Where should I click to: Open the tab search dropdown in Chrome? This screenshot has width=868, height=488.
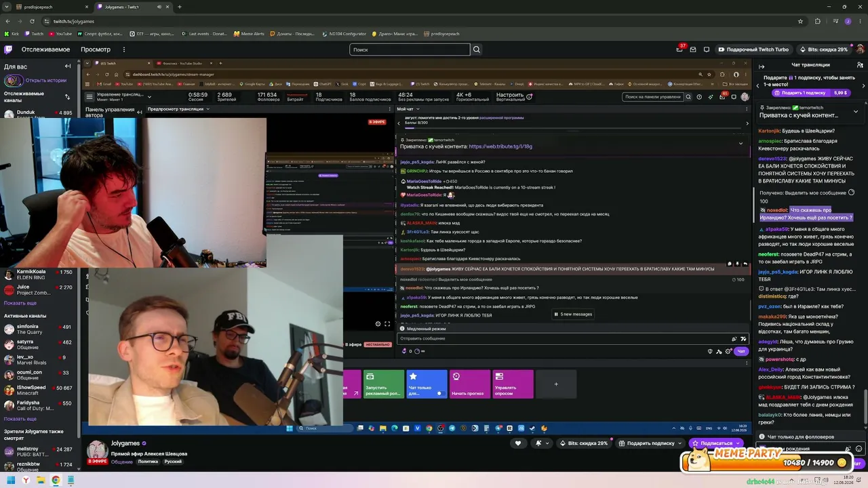(7, 7)
